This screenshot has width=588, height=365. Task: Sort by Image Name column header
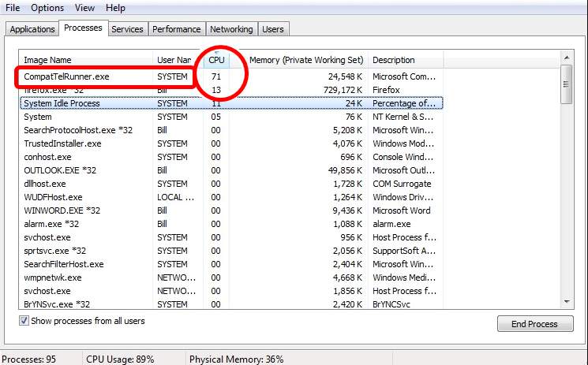85,60
